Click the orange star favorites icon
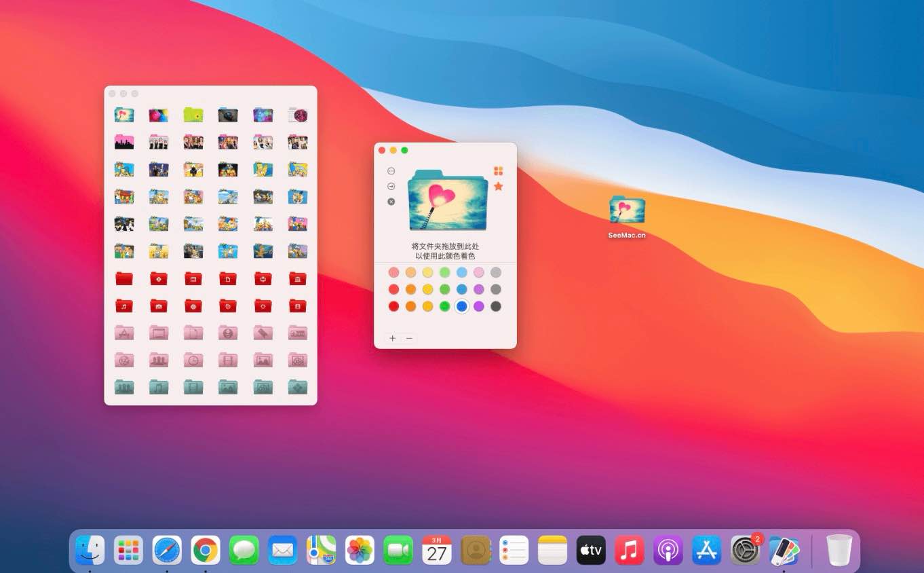This screenshot has height=573, width=924. click(x=499, y=186)
